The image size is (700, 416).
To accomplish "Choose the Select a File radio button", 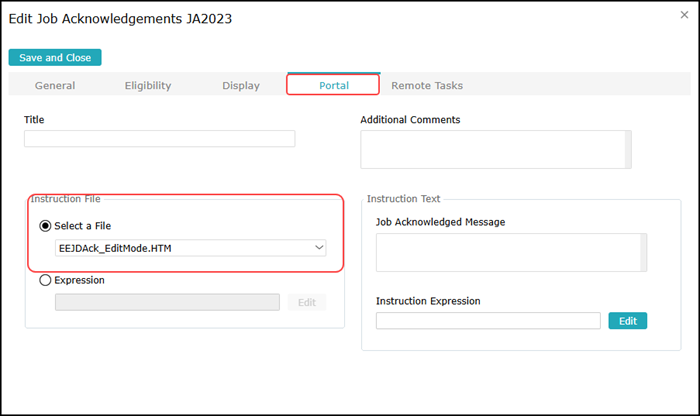I will [45, 226].
